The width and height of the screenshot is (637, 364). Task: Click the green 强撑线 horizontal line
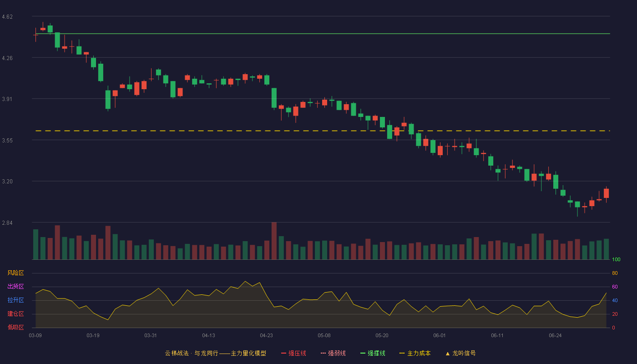tap(322, 34)
